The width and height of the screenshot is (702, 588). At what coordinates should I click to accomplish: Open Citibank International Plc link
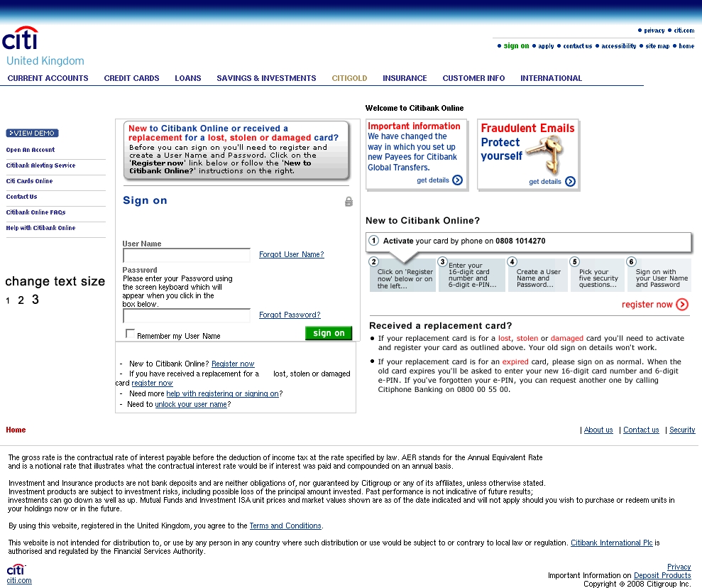[x=612, y=543]
